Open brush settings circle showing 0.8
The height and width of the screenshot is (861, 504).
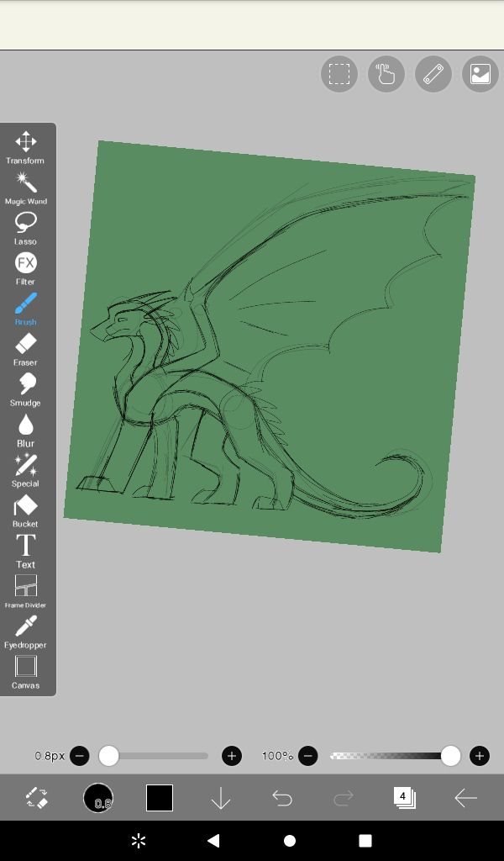[98, 798]
